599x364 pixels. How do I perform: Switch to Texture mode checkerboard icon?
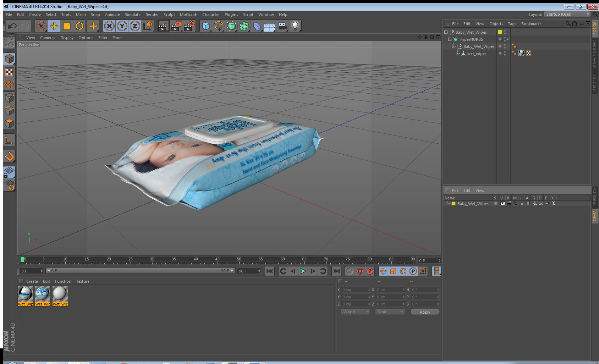(x=9, y=72)
